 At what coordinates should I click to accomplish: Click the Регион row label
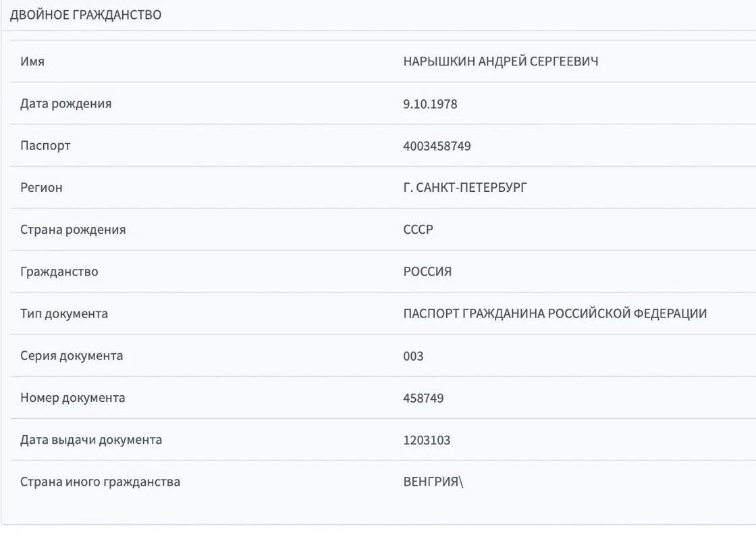click(x=41, y=188)
